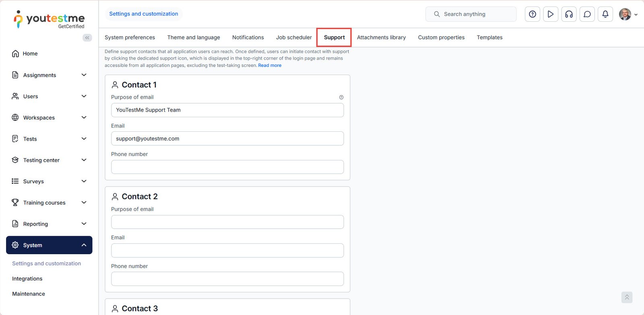Switch to the Job scheduler tab
Viewport: 644px width, 315px height.
click(x=293, y=37)
